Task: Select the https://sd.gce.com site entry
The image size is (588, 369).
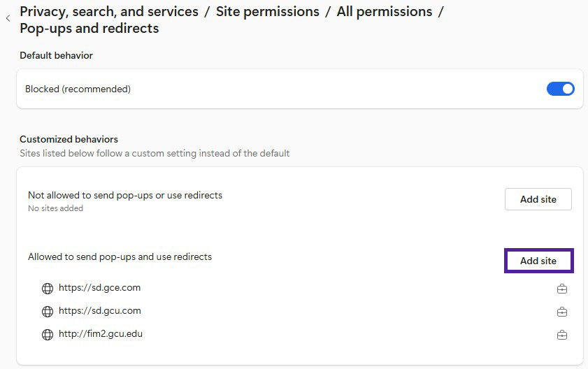Action: (x=99, y=288)
